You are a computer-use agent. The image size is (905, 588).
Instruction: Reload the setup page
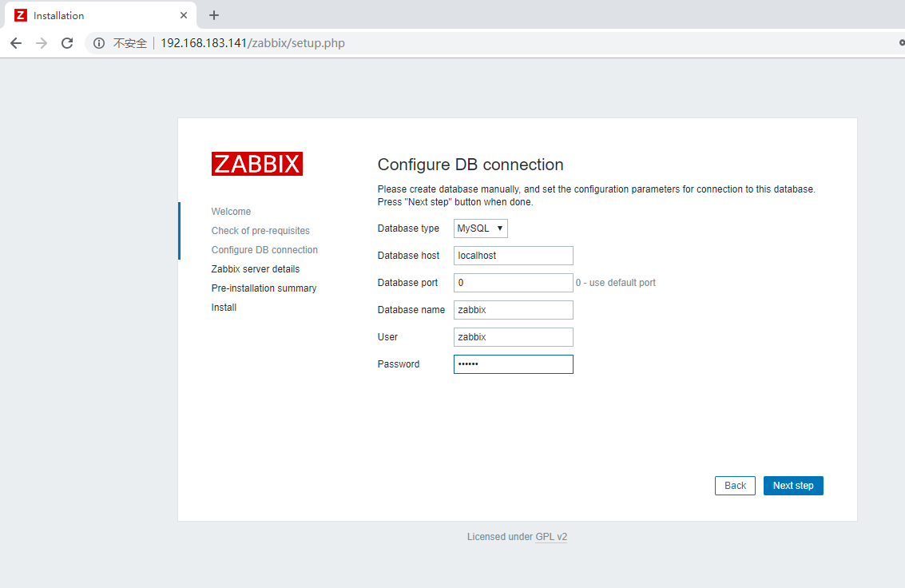tap(67, 43)
